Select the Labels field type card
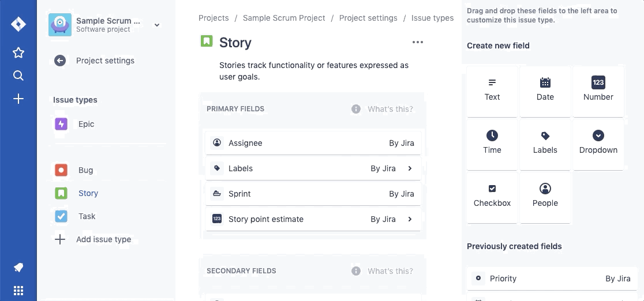The image size is (644, 301). click(x=545, y=145)
